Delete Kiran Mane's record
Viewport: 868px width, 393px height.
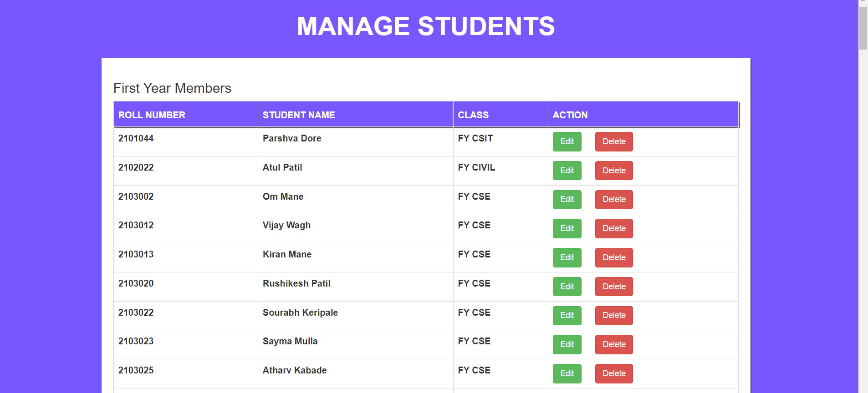pos(613,257)
